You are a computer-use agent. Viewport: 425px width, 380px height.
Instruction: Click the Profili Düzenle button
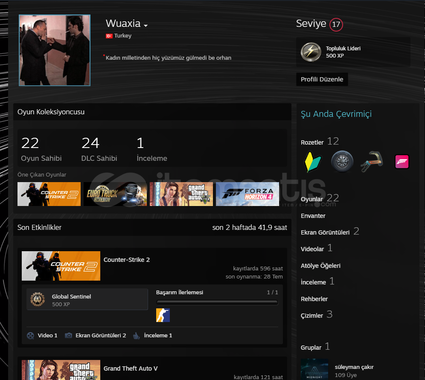click(x=322, y=79)
